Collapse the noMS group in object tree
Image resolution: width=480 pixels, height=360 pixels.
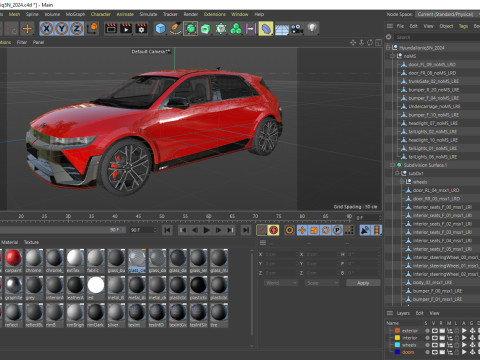[393, 56]
